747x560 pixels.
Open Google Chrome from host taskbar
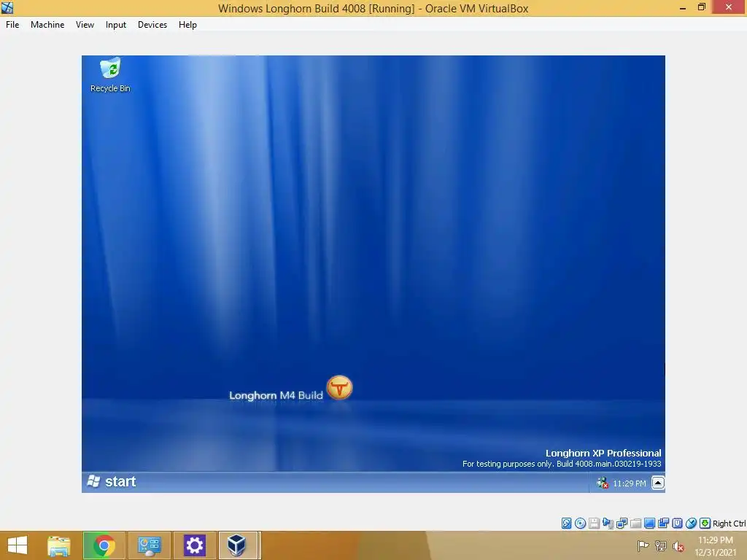click(104, 545)
